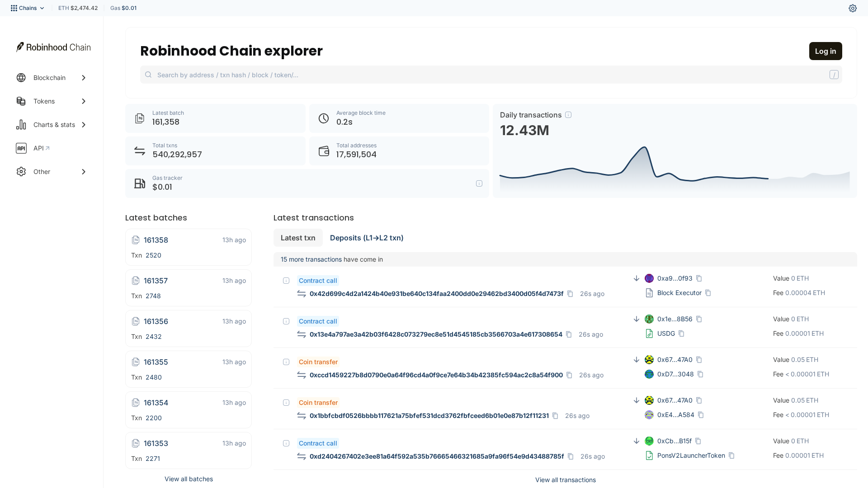
Task: Open the USDG token link
Action: click(666, 333)
